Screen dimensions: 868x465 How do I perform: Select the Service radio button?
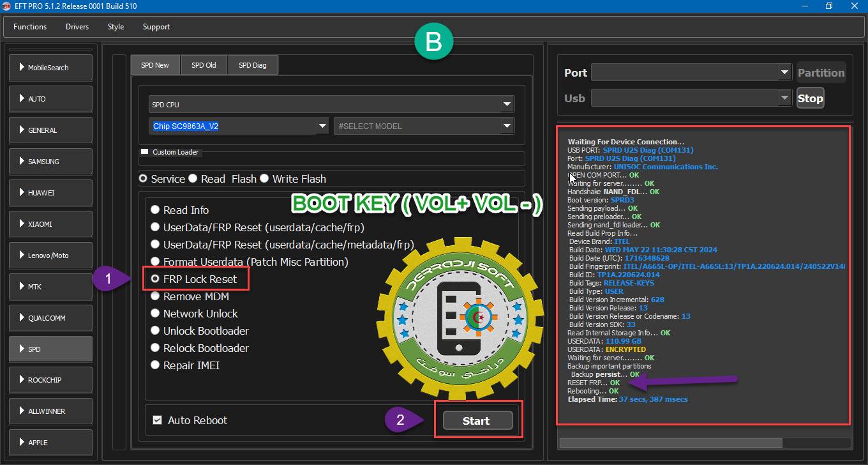tap(143, 179)
